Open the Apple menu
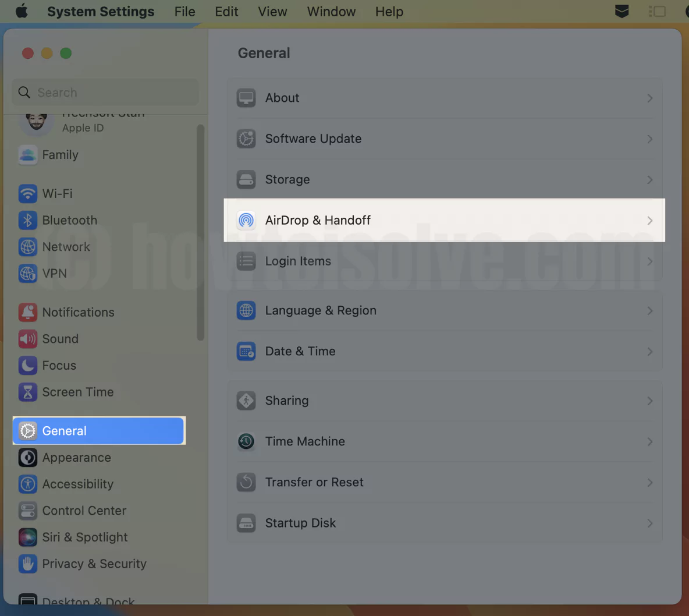 coord(22,11)
